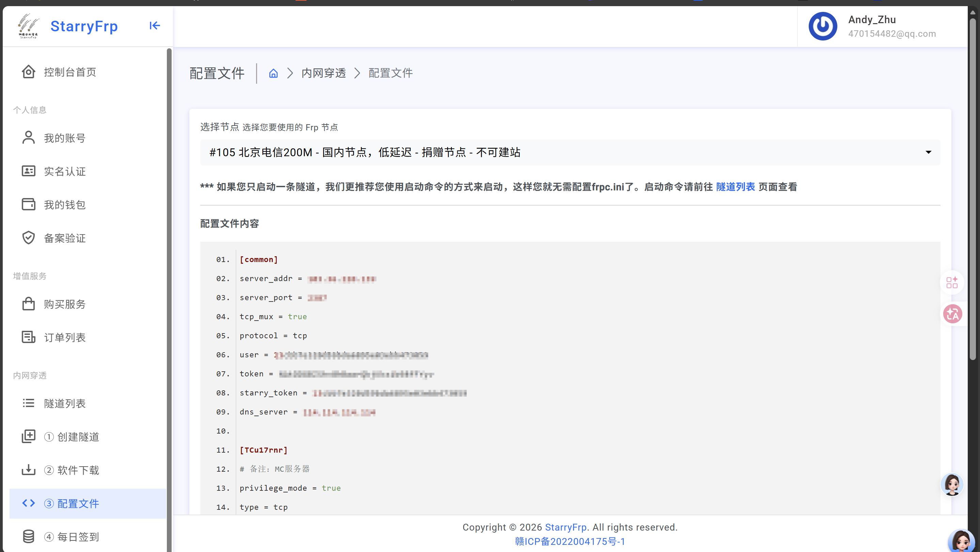Open 我的钱包 wallet menu item
This screenshot has height=552, width=980.
click(x=65, y=205)
